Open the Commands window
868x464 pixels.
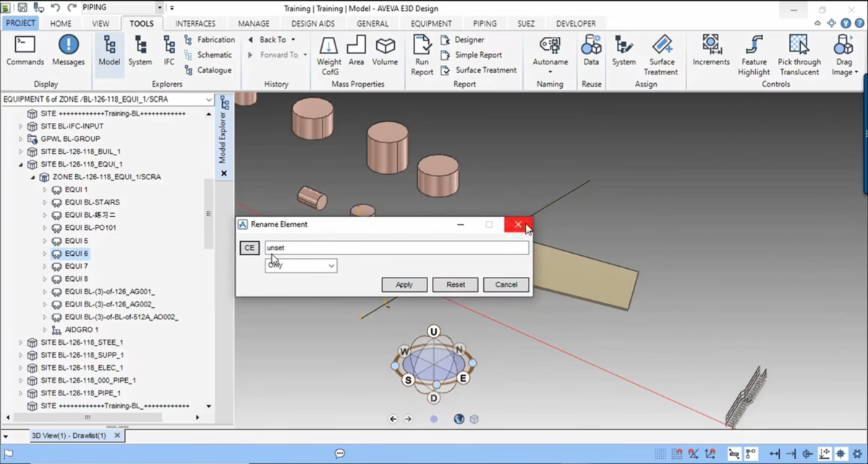click(x=25, y=51)
